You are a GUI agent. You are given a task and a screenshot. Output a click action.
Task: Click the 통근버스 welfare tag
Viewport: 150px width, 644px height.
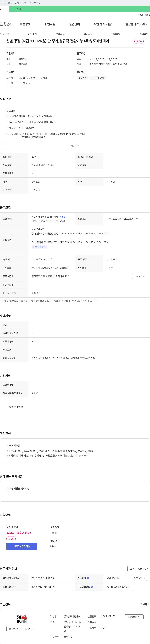click(82, 78)
